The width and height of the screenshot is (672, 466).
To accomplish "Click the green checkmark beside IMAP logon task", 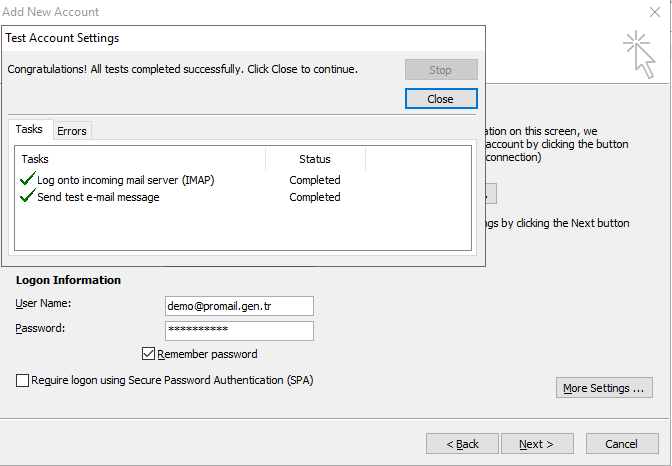I will (27, 179).
